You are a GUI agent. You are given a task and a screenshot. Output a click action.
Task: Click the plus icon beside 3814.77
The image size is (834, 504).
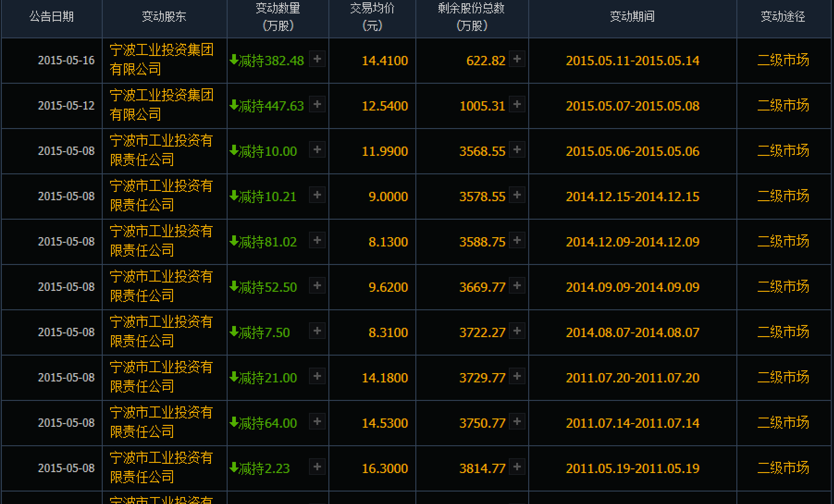[x=517, y=467]
